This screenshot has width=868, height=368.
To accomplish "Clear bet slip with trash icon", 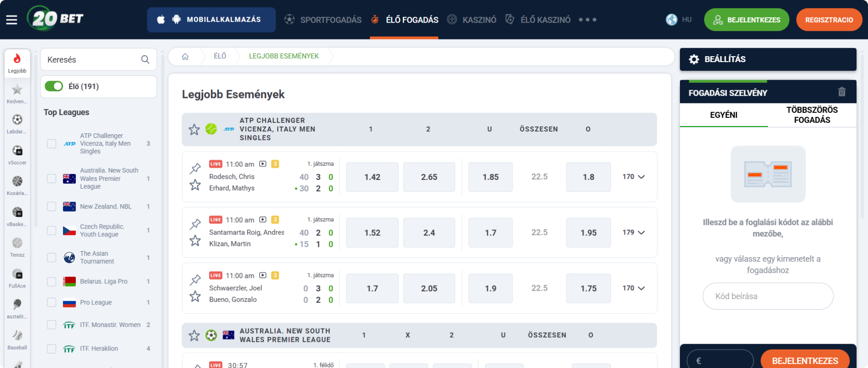I will click(x=842, y=92).
